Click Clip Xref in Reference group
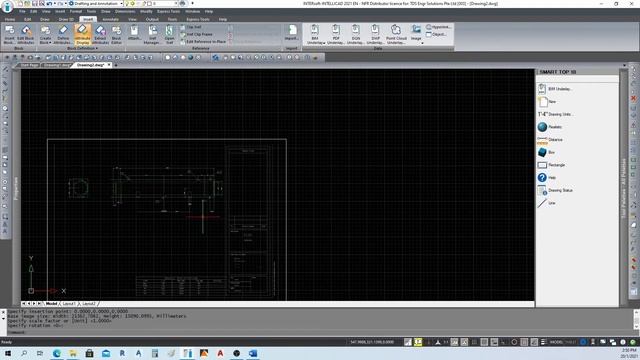 pyautogui.click(x=191, y=27)
